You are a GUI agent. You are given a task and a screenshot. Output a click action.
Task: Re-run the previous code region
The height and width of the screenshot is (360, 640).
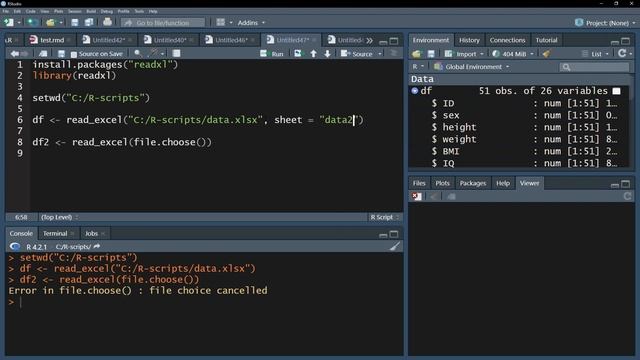[x=298, y=53]
